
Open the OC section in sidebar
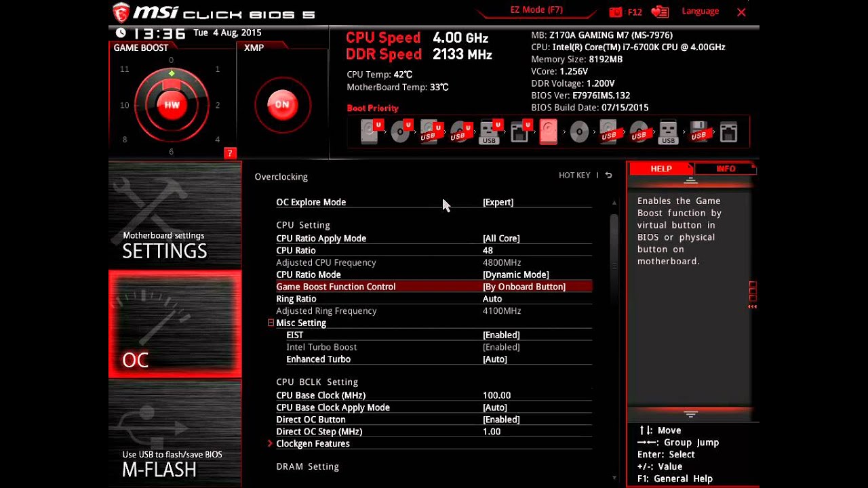175,324
